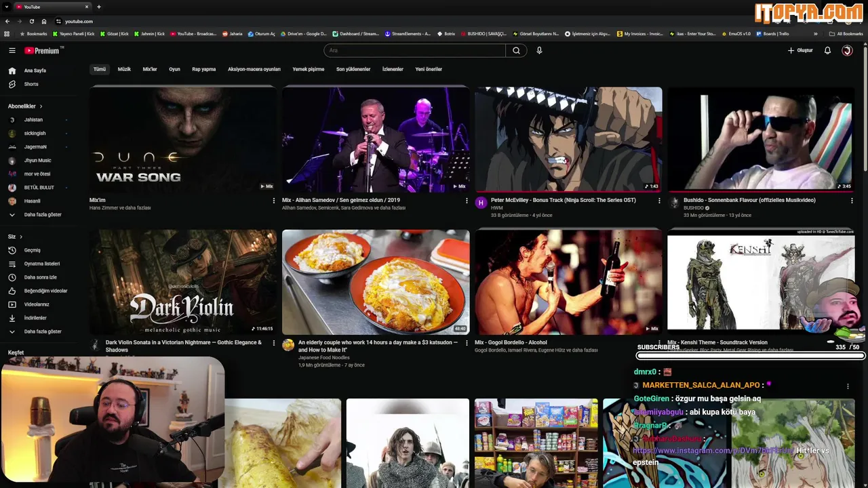Click the Oluştur create button
The image size is (868, 488).
click(800, 50)
